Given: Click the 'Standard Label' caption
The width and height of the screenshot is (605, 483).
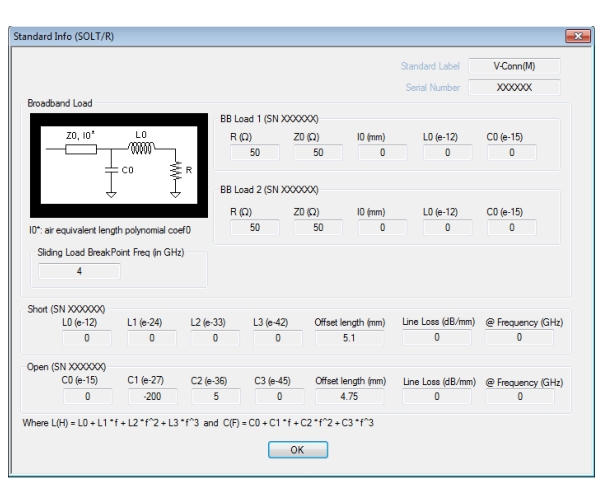Looking at the screenshot, I should pyautogui.click(x=430, y=66).
